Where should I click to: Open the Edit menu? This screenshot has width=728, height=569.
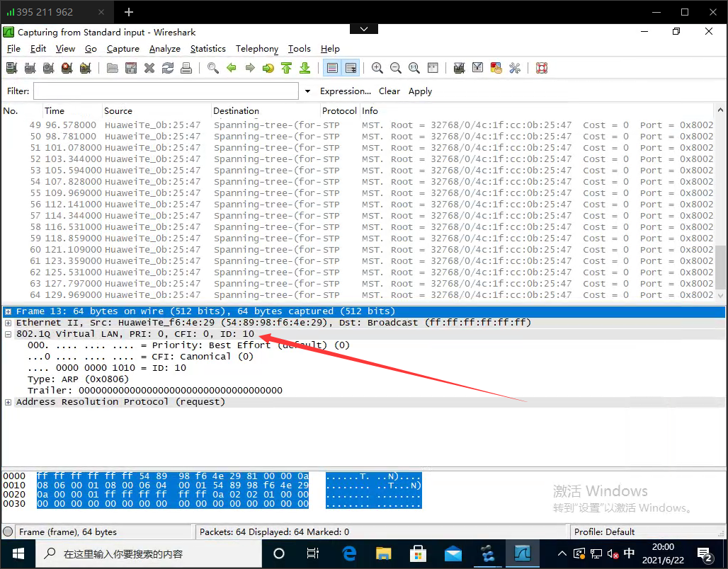click(x=38, y=49)
